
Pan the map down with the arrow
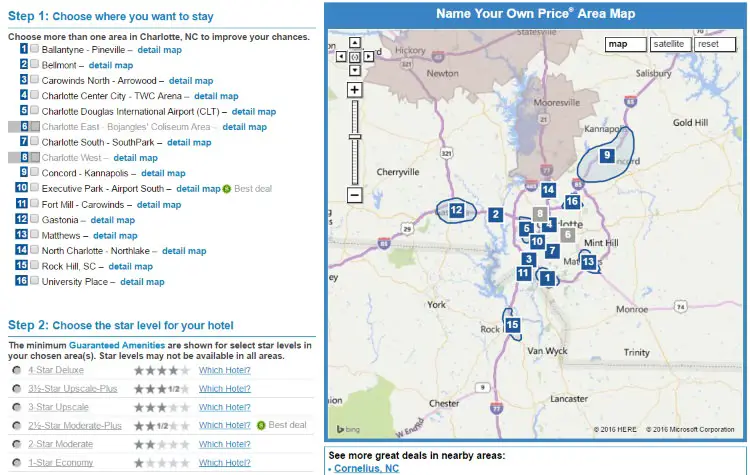(x=354, y=70)
